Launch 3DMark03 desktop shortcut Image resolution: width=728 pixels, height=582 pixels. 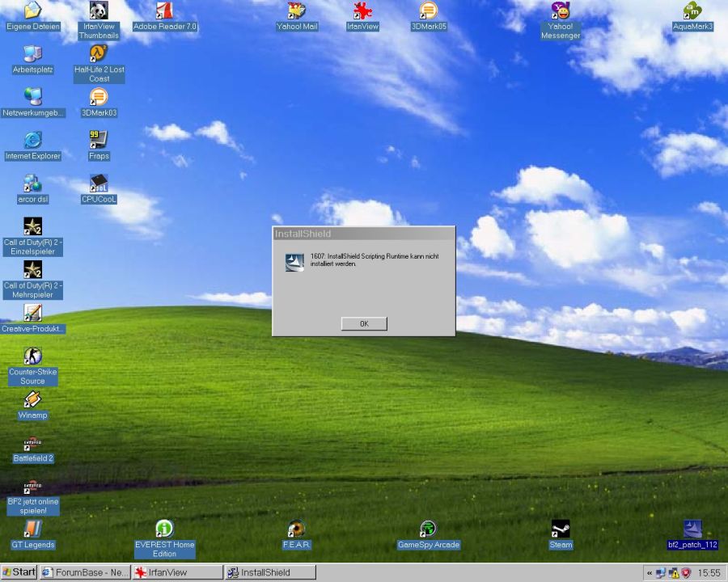(99, 103)
